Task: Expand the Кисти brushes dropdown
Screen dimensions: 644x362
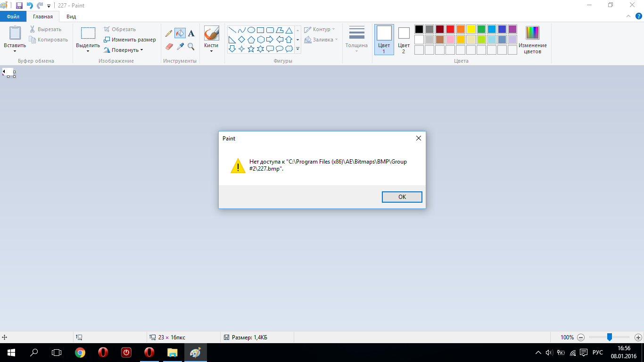Action: 211,50
